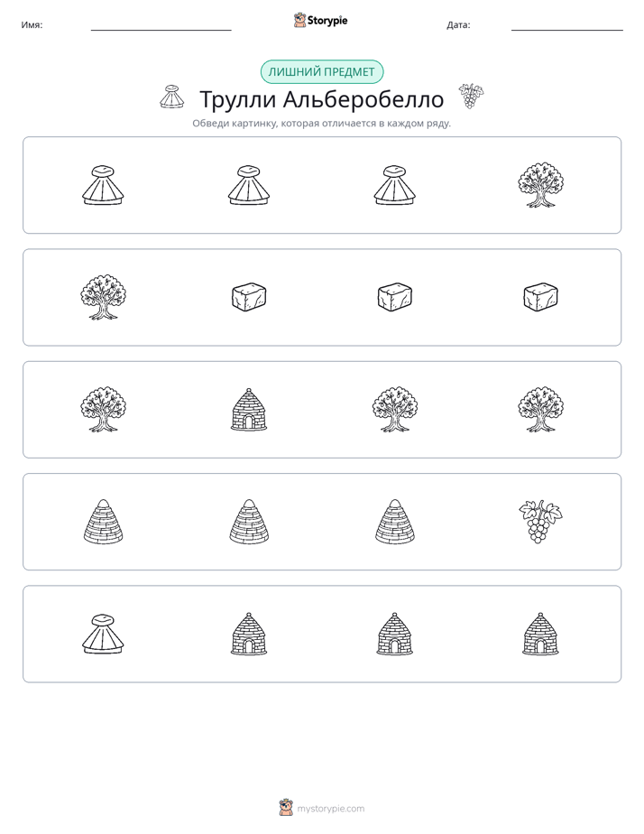This screenshot has height=834, width=644.
Task: Click the footer bear mascot icon
Action: coord(286,808)
